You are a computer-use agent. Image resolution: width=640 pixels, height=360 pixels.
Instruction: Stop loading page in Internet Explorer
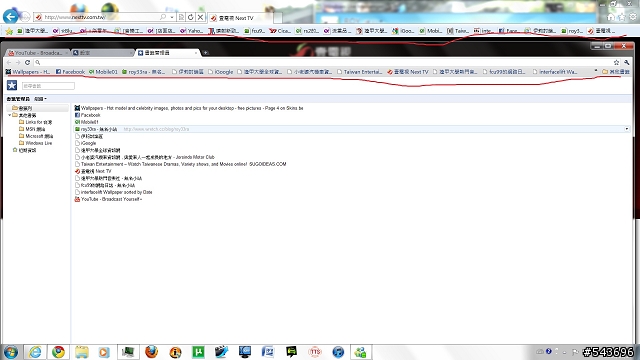tap(200, 17)
